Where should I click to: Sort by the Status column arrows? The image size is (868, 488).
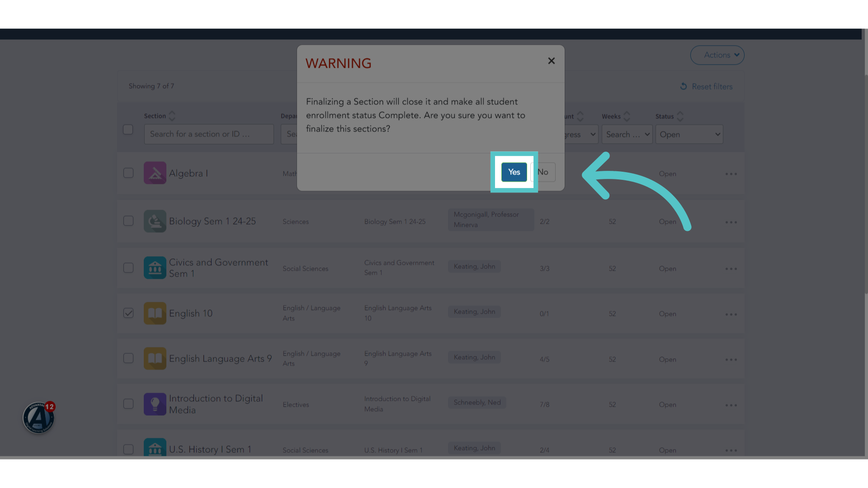click(680, 117)
